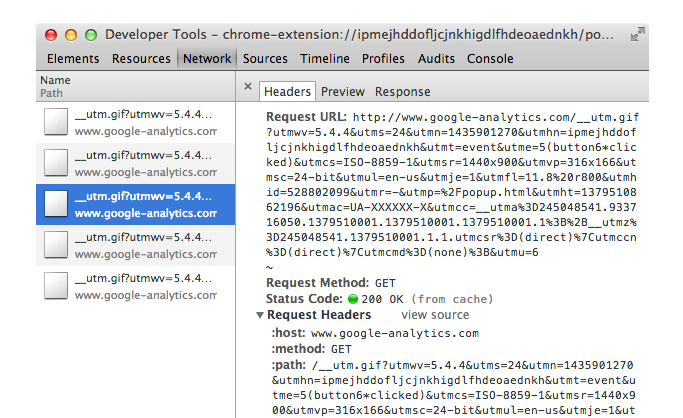Click the :path header label

point(289,365)
